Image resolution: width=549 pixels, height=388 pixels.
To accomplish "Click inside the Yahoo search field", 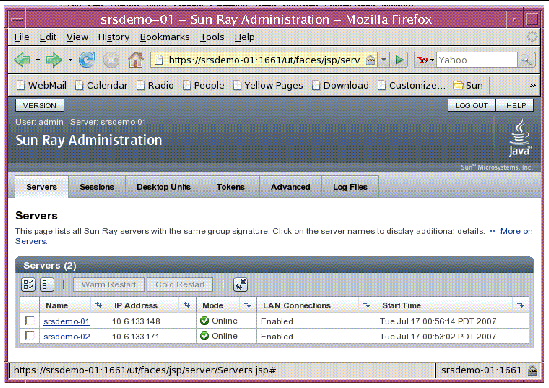I will (x=477, y=60).
